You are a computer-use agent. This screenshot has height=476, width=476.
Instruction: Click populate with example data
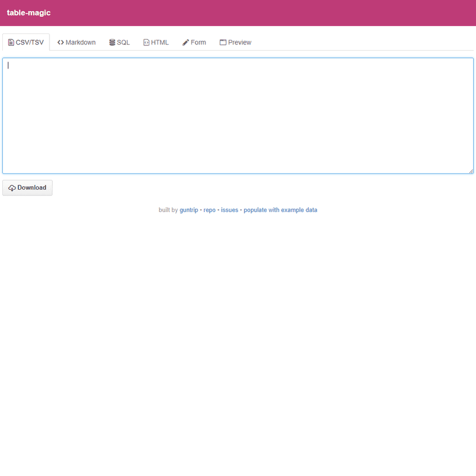point(280,210)
